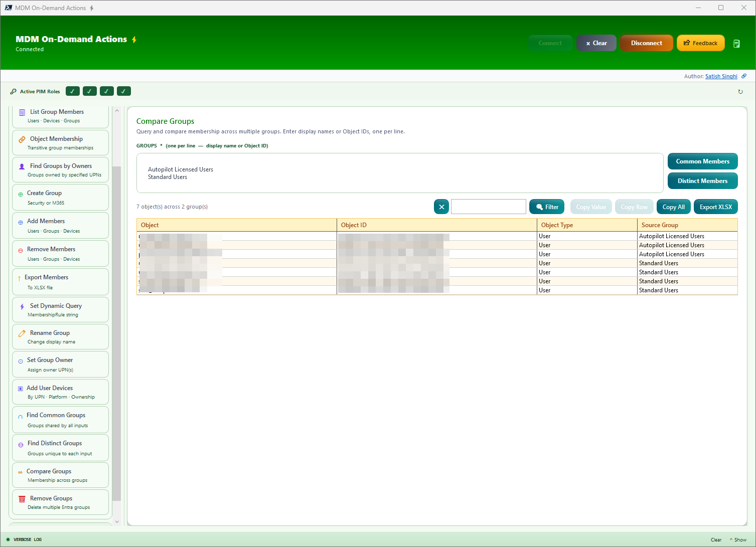The image size is (756, 547).
Task: Click the Set Dynamic Query lightning icon
Action: (x=21, y=306)
